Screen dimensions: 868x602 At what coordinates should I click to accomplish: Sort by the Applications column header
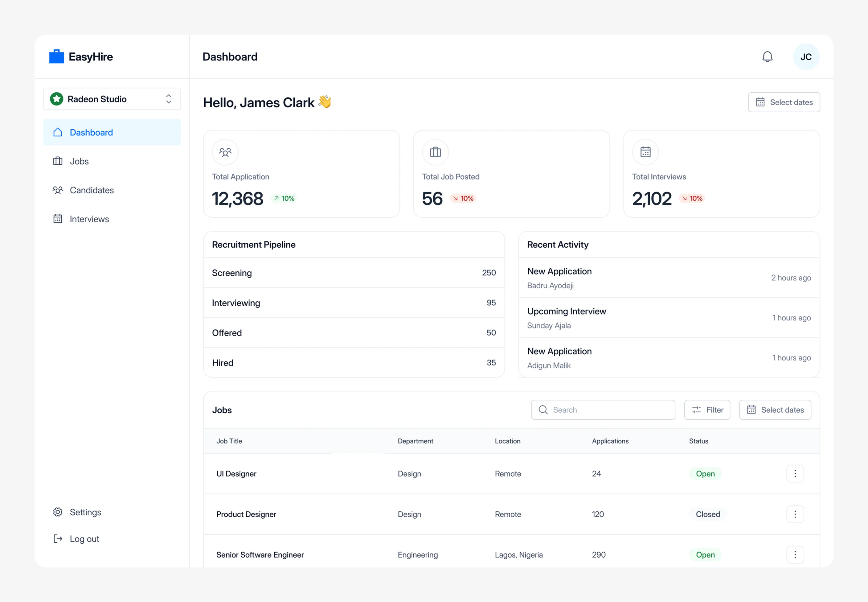pyautogui.click(x=610, y=441)
